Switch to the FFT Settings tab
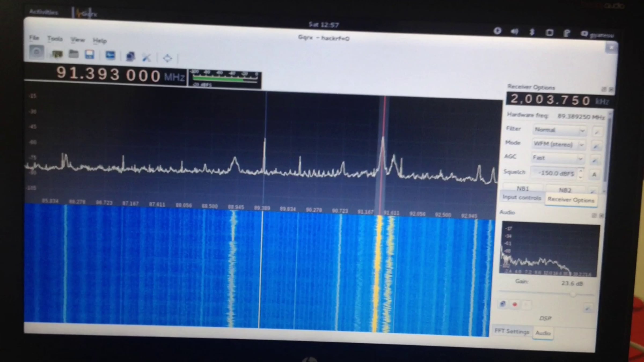This screenshot has height=362, width=644. 512,331
